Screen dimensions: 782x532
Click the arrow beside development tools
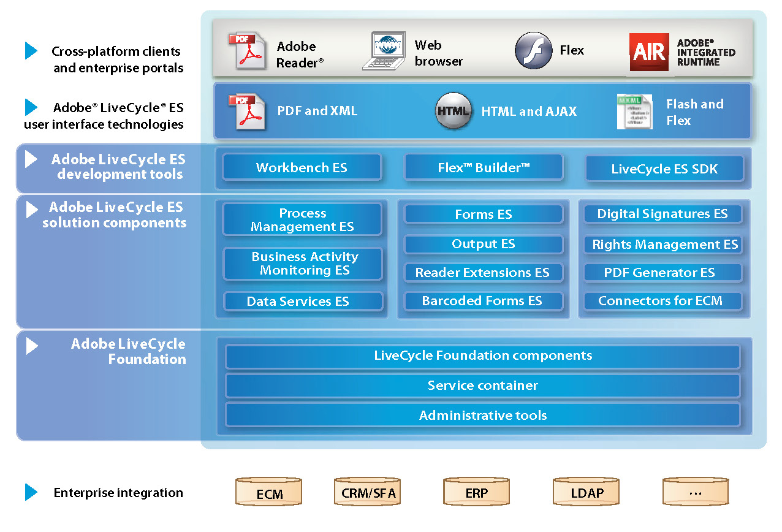click(x=31, y=159)
